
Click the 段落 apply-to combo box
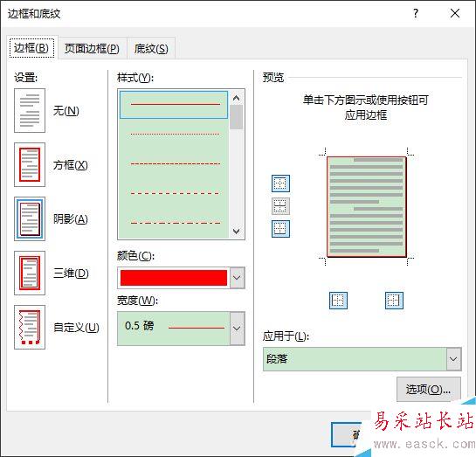coord(362,359)
